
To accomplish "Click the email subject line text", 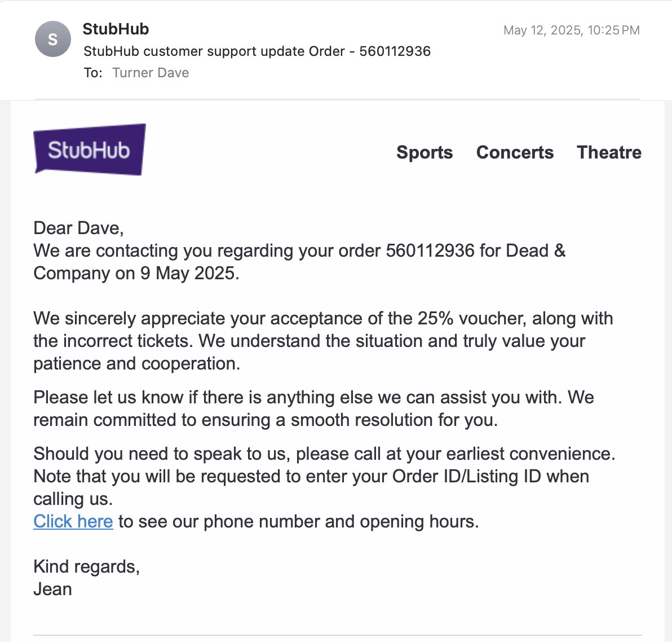I will (257, 51).
